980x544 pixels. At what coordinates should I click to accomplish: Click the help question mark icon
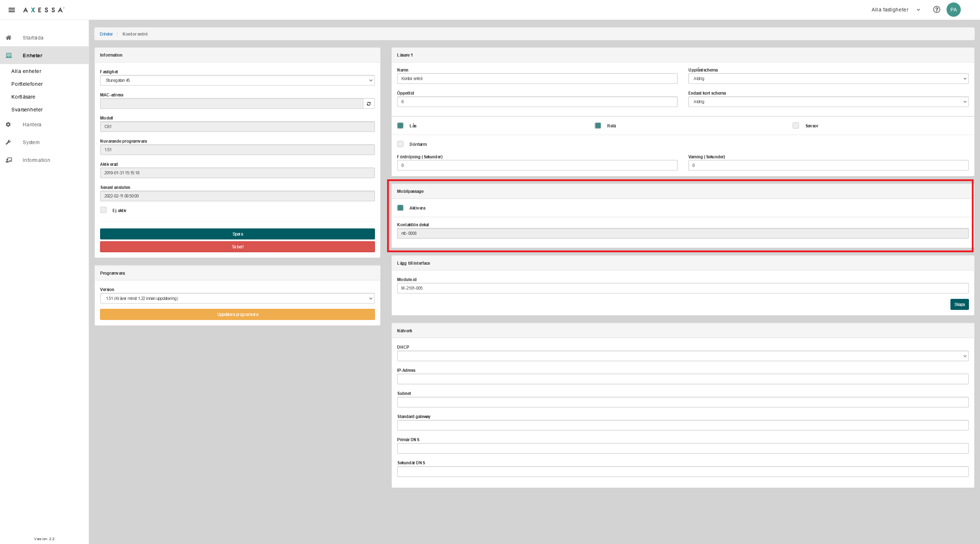[937, 10]
